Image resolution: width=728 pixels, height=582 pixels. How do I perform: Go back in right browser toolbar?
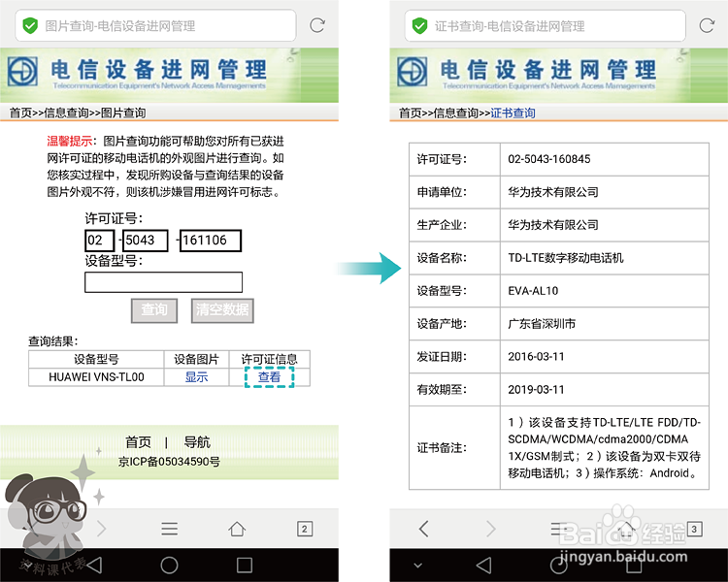tap(423, 529)
